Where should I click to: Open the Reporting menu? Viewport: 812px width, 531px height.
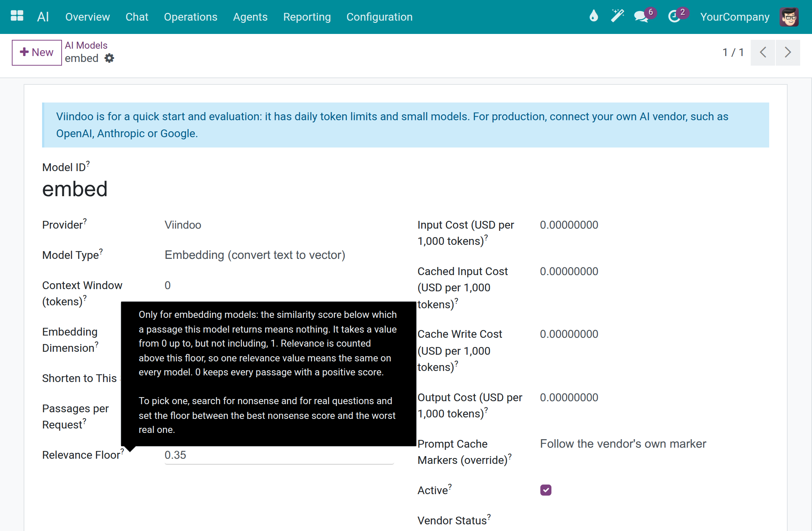(307, 17)
